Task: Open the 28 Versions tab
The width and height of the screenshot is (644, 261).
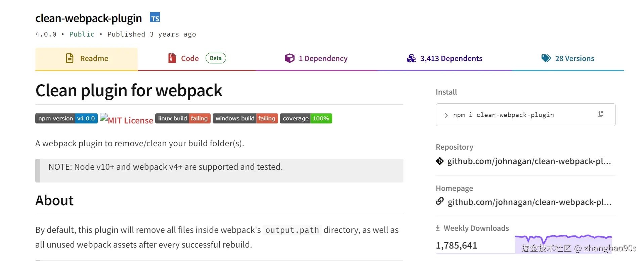Action: click(574, 59)
